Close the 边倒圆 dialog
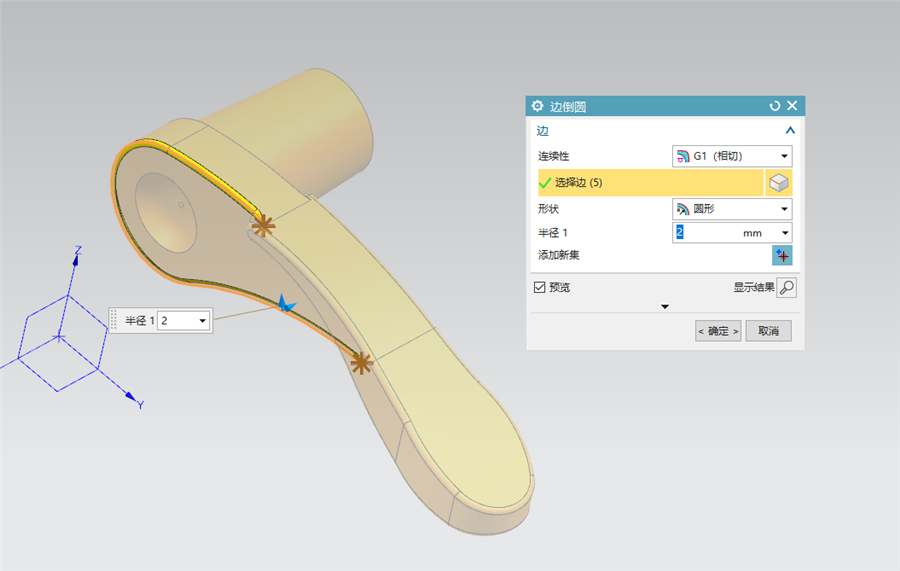This screenshot has width=900, height=571. [792, 106]
